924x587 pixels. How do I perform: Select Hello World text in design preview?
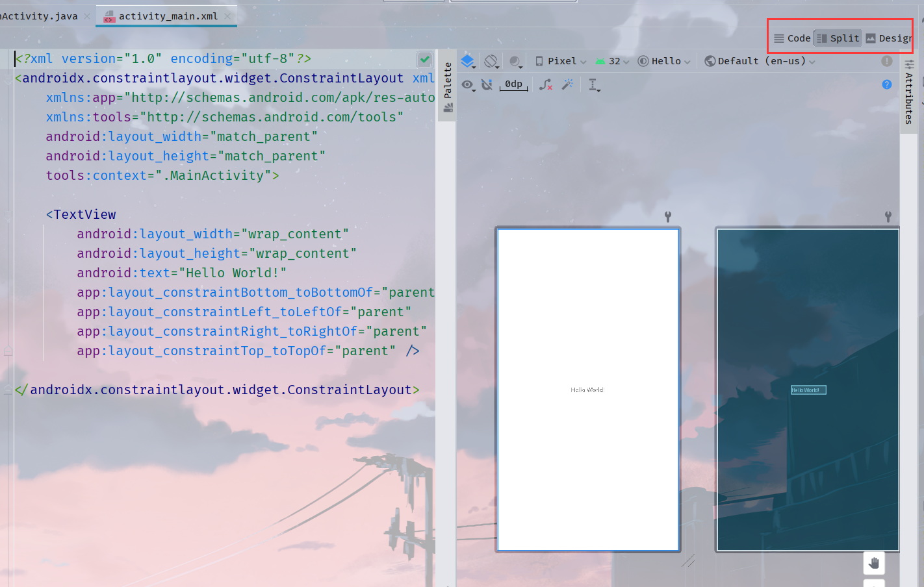coord(587,390)
